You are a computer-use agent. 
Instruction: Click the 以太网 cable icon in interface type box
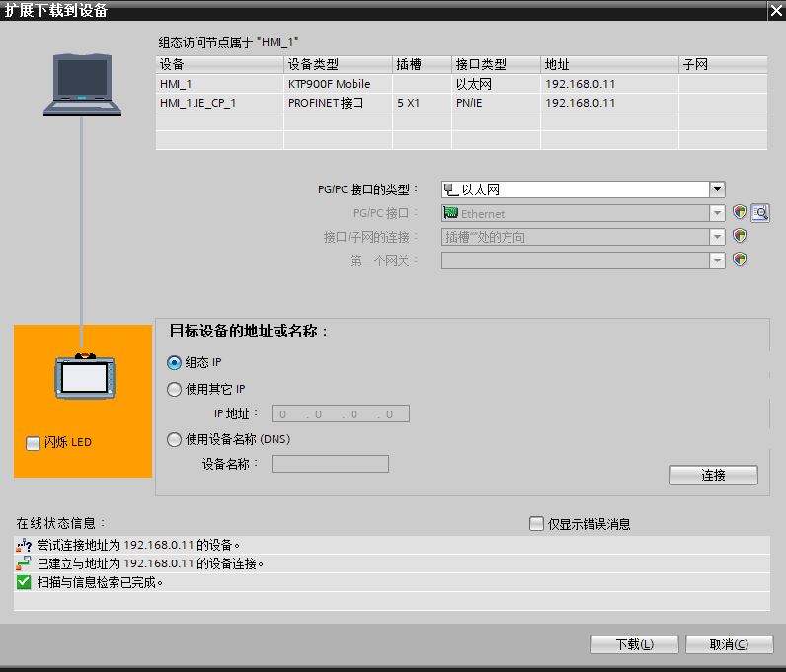tap(451, 189)
